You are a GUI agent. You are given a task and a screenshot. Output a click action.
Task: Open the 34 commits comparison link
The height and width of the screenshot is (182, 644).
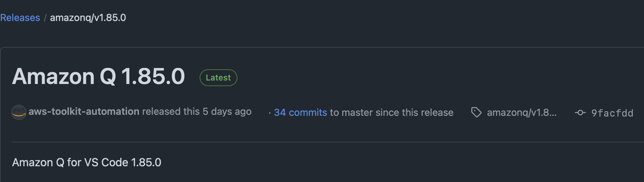300,112
